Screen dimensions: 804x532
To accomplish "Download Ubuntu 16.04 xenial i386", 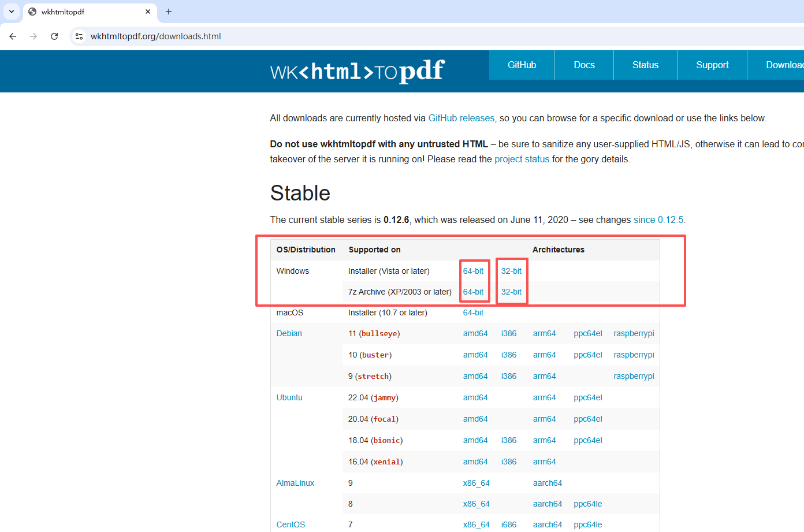I will pos(509,462).
